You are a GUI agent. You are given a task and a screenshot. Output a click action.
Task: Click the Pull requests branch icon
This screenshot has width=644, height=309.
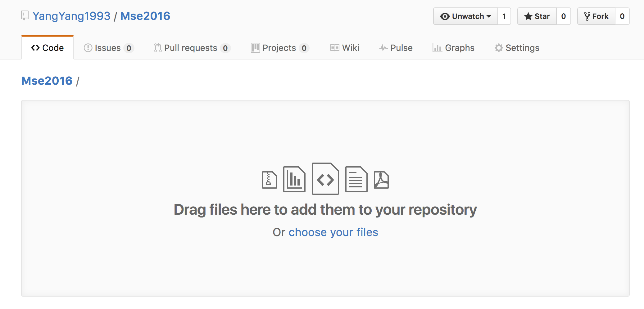pos(158,48)
